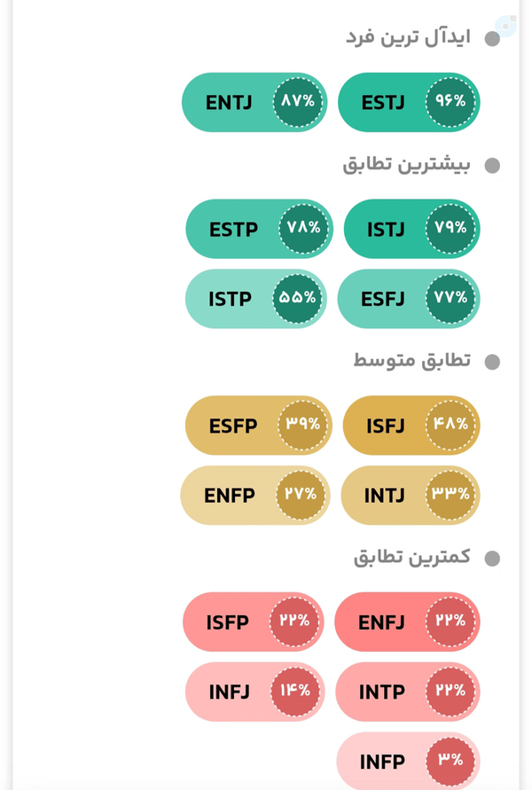Click the bullet beside بیشترین تطابق heading

tap(492, 166)
